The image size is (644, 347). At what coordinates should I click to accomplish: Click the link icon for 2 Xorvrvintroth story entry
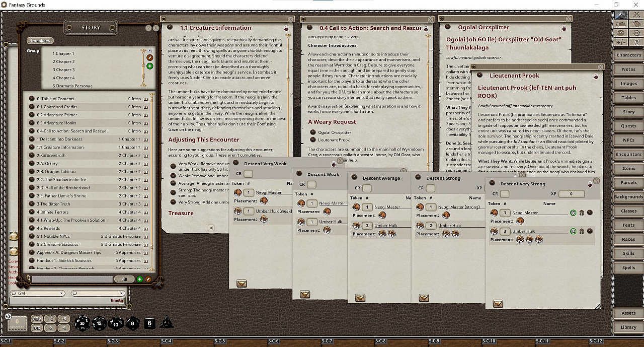point(32,155)
